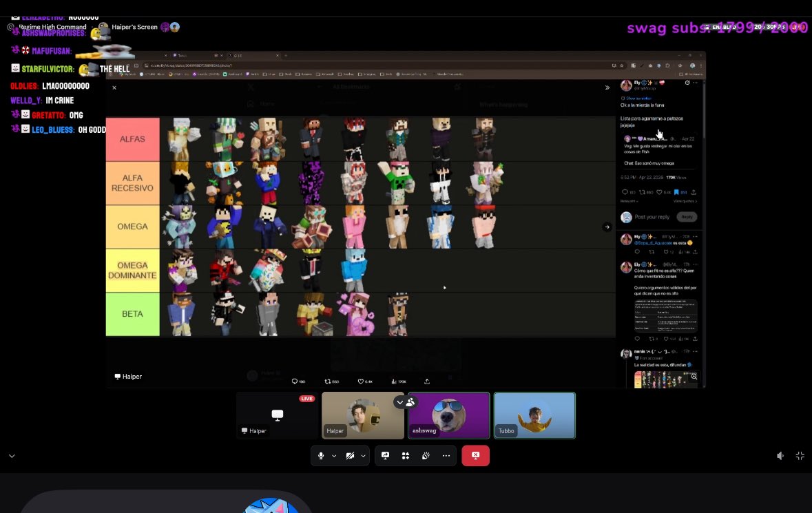Share Ely's main tweet in sidebar
This screenshot has height=513, width=812.
pos(694,192)
